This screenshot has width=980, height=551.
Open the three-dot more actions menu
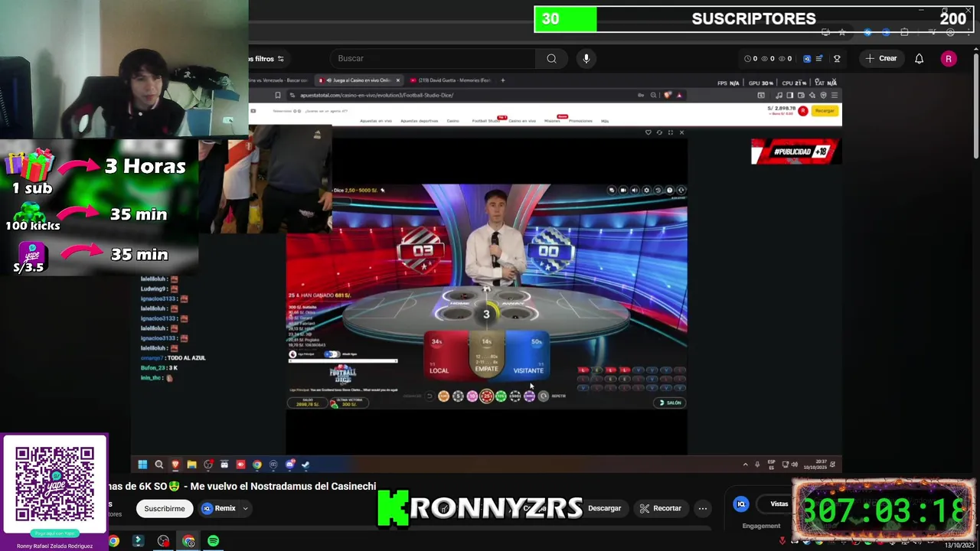[x=703, y=508]
